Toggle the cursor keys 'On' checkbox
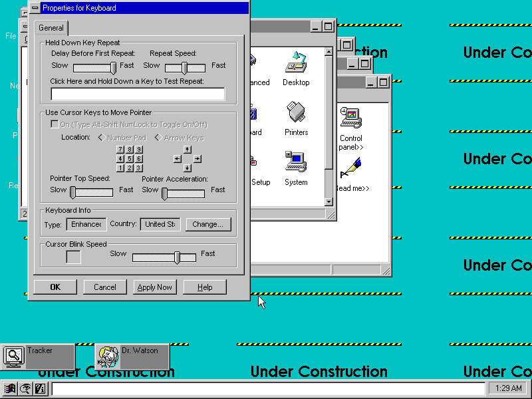The image size is (532, 399). tap(55, 124)
